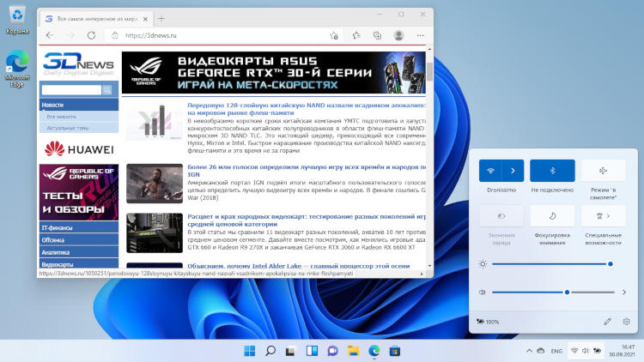644x362 pixels.
Task: Add this page to favorites star icon
Action: tap(334, 35)
